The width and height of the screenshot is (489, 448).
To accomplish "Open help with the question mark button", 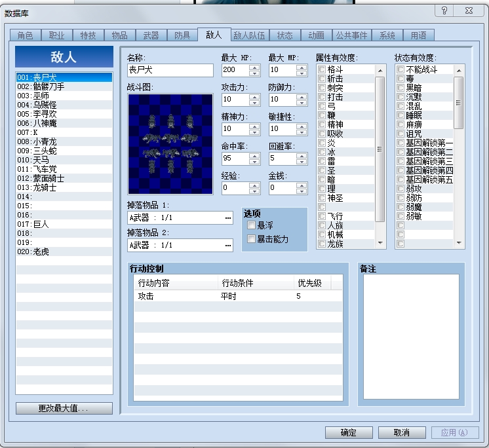I will (444, 10).
